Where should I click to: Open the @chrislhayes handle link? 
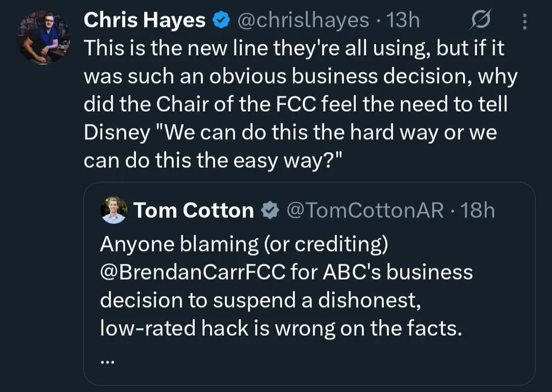tap(302, 20)
